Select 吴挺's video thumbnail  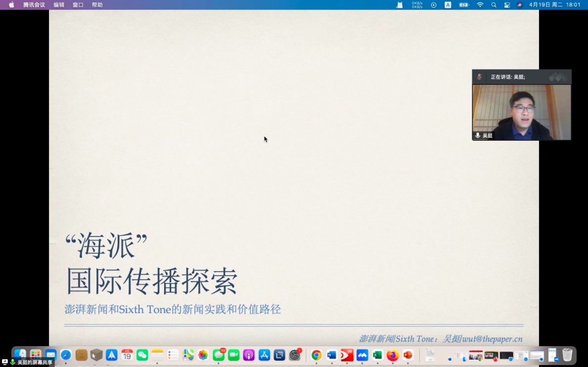(522, 112)
